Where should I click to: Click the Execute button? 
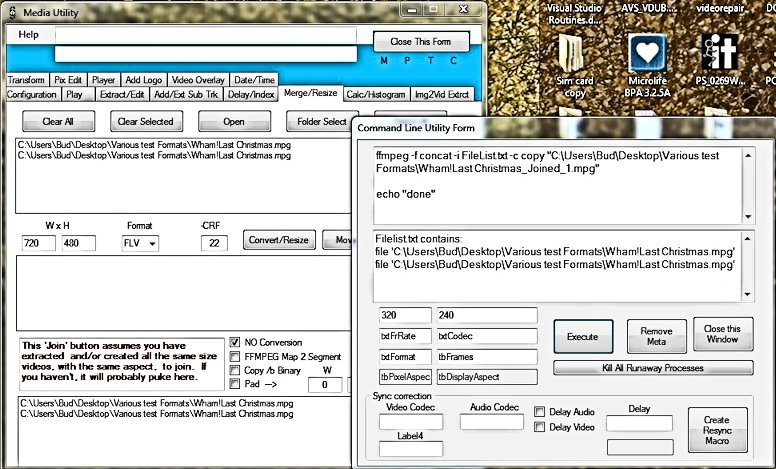click(583, 336)
